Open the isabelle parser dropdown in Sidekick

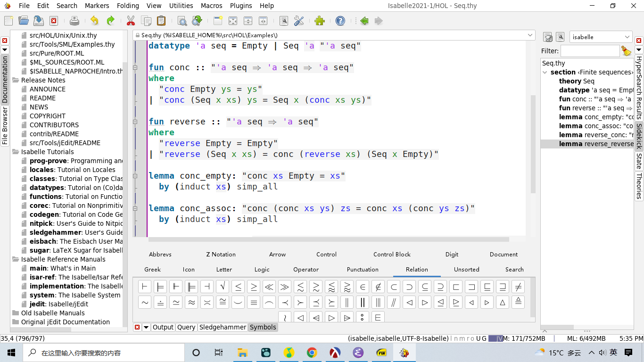click(601, 37)
